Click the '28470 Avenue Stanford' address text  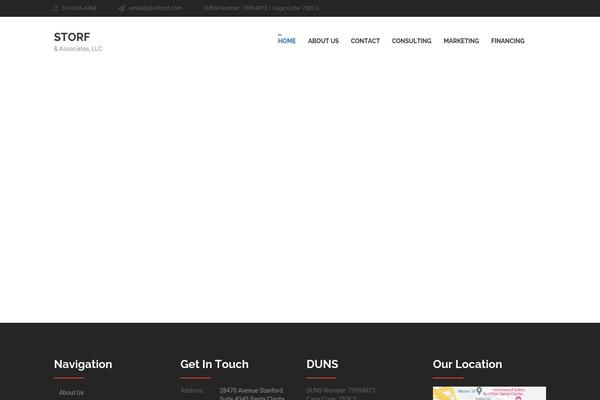click(x=252, y=390)
